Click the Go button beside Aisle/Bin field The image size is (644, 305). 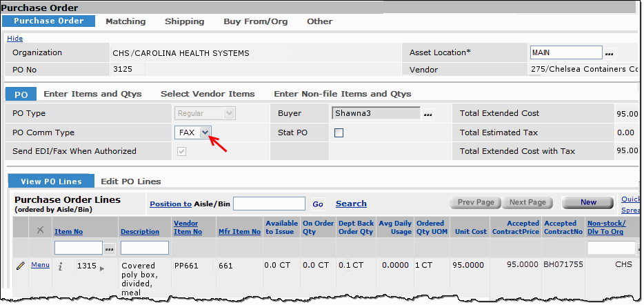(x=317, y=204)
